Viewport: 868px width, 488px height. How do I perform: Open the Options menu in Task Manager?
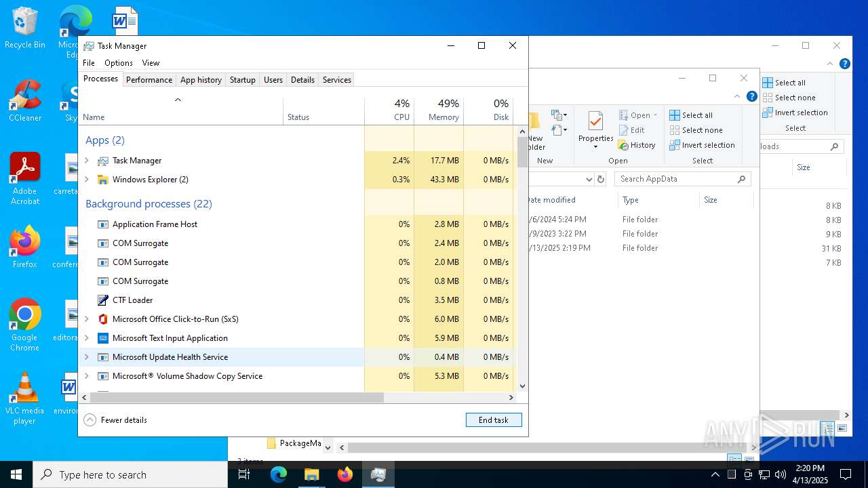click(119, 63)
